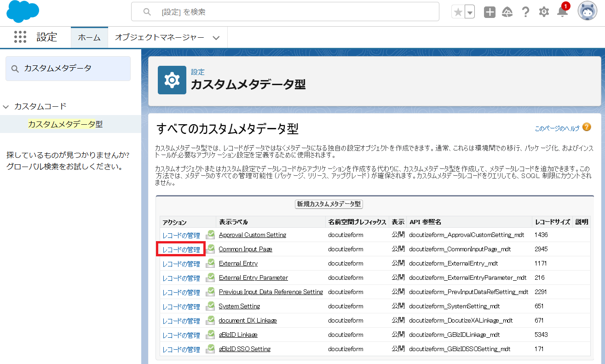Click the レコードサイズ column header

(x=553, y=222)
